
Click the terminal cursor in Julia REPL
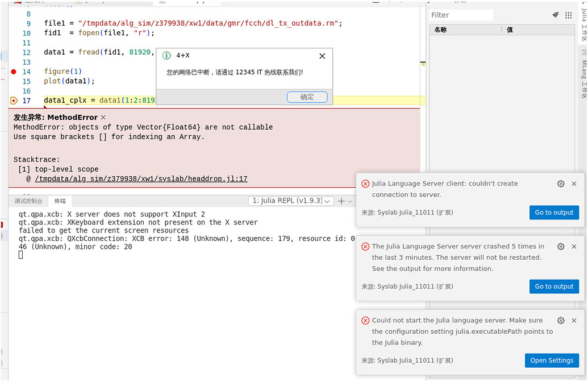click(20, 255)
